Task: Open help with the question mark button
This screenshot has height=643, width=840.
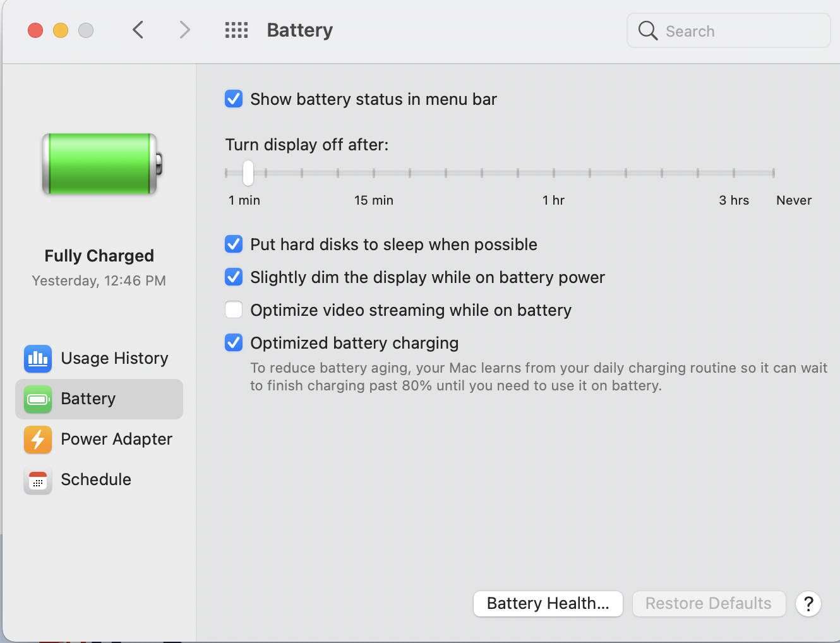Action: (x=808, y=604)
